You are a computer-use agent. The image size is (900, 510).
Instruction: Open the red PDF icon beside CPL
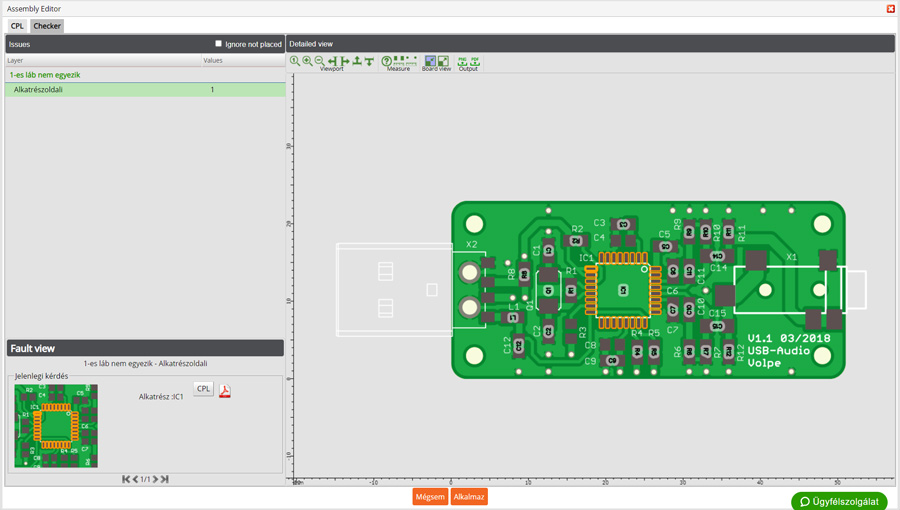click(225, 390)
